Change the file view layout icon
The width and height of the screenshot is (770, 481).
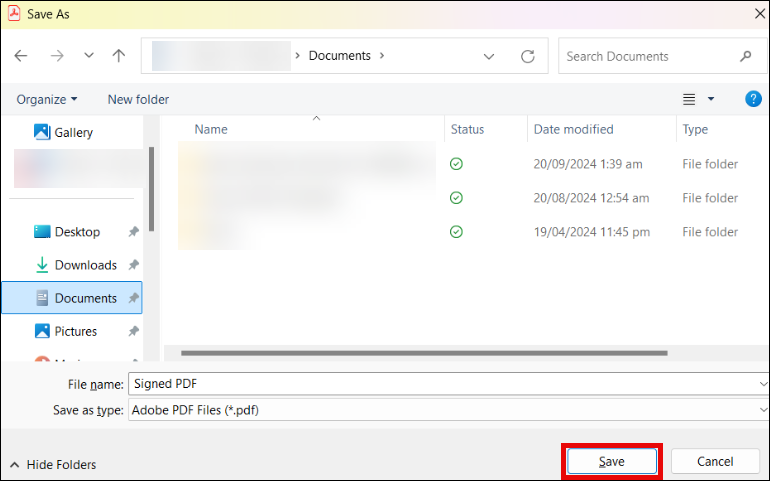689,99
